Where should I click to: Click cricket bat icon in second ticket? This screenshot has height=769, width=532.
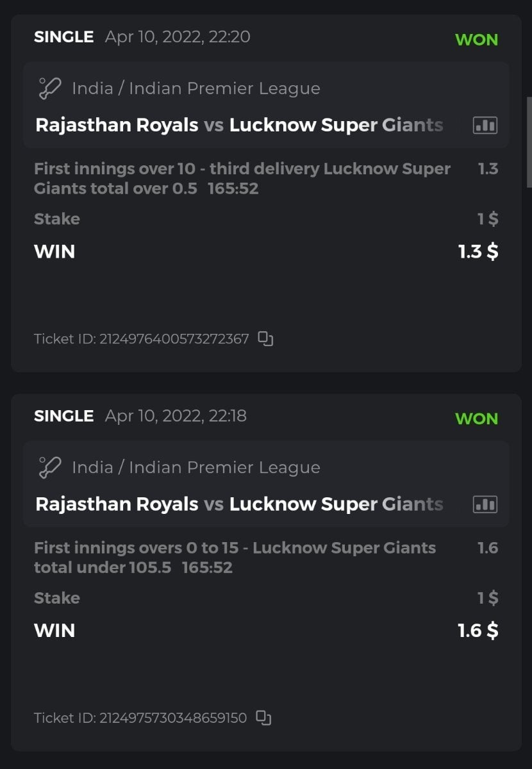pyautogui.click(x=49, y=468)
